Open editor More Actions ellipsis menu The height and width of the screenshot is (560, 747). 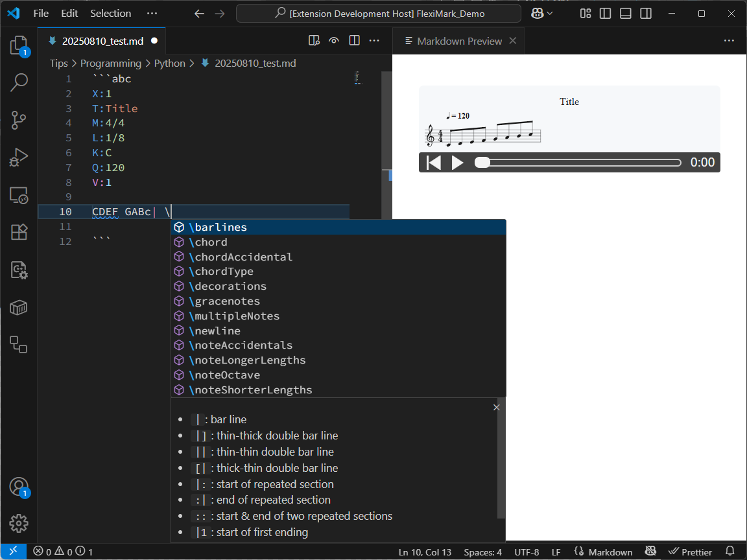tap(374, 41)
